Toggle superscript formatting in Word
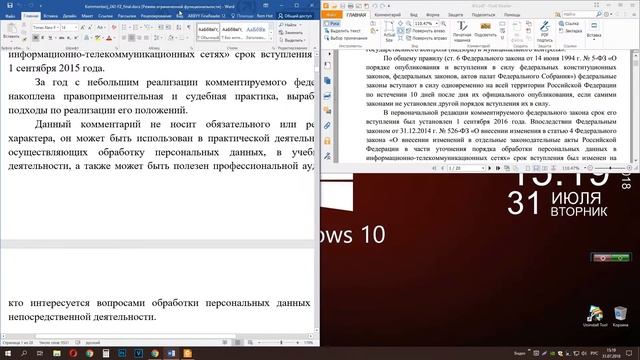This screenshot has height=360, width=640. (76, 38)
